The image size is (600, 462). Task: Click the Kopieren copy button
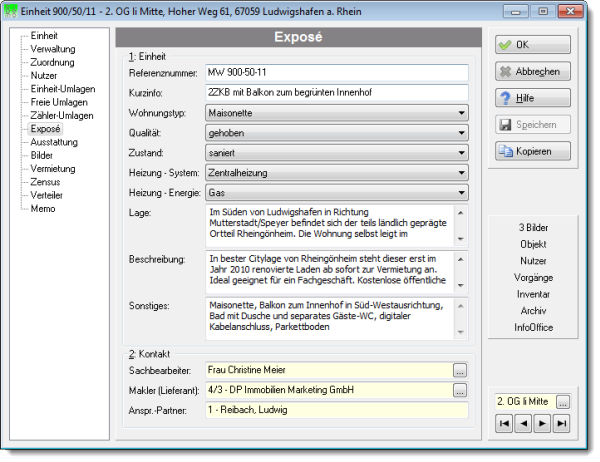[x=532, y=151]
